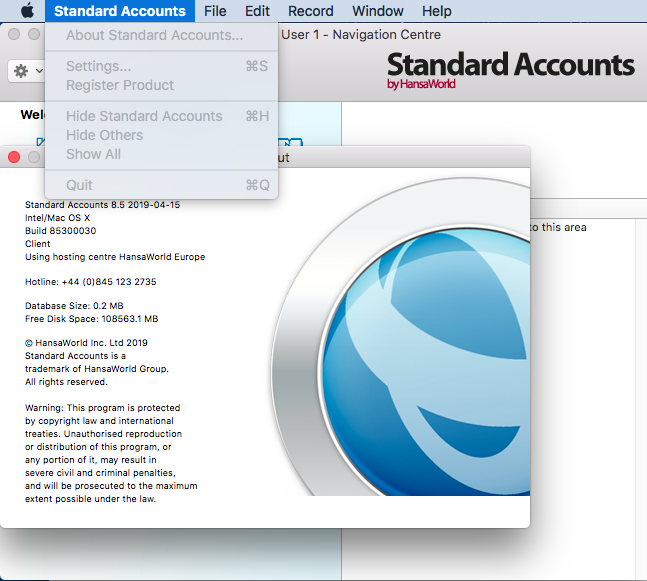Click the Standard Accounts menu bar item

click(120, 11)
